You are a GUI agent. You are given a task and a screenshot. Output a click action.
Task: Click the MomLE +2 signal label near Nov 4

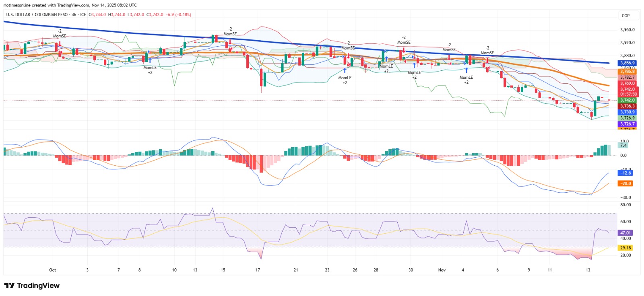click(466, 80)
